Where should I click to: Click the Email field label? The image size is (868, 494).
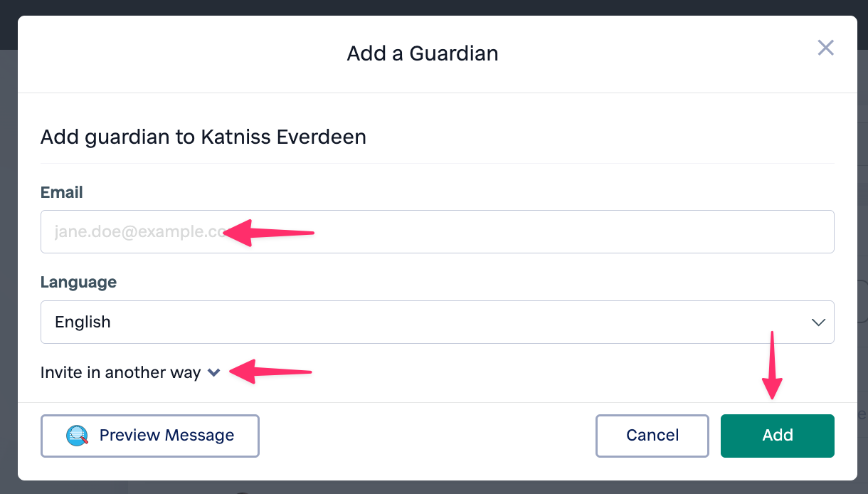tap(62, 192)
